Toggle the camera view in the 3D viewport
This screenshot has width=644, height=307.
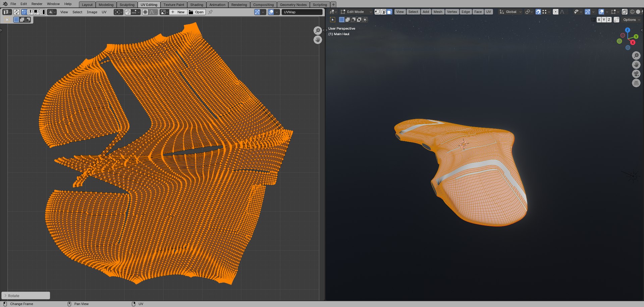click(x=636, y=74)
